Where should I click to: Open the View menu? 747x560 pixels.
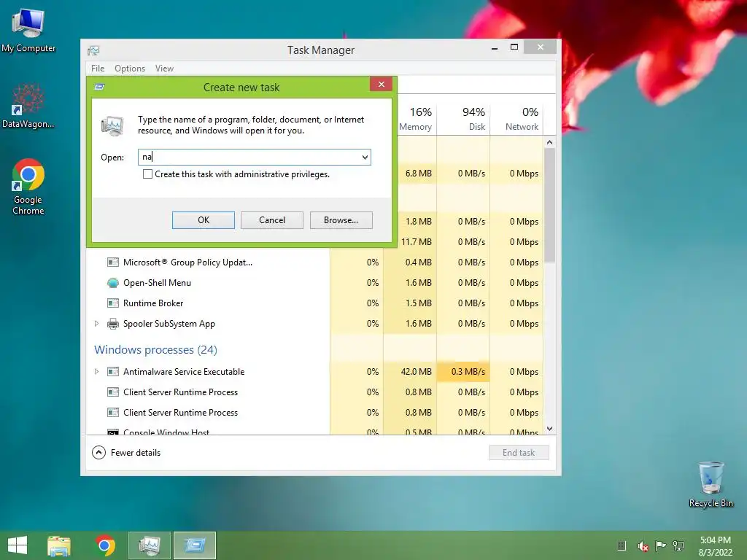164,69
